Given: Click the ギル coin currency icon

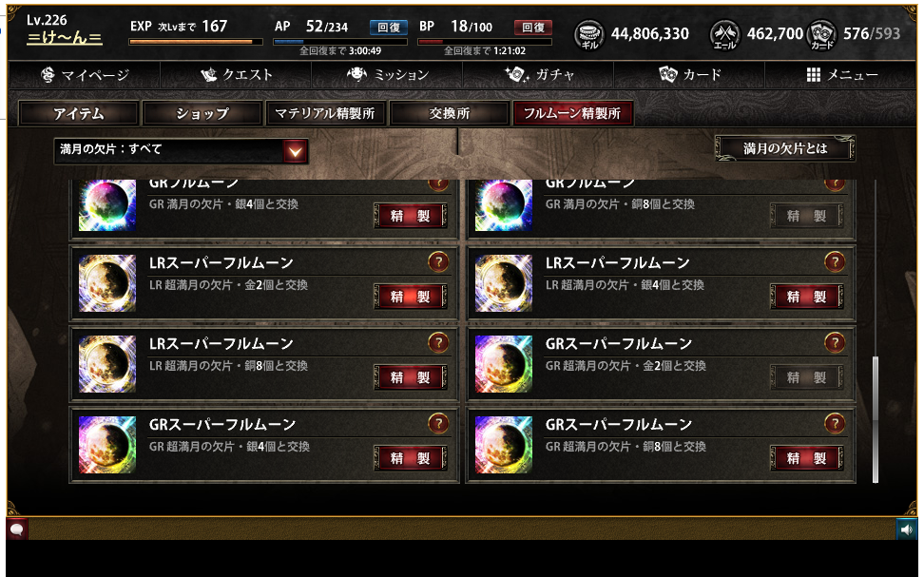Looking at the screenshot, I should [588, 35].
